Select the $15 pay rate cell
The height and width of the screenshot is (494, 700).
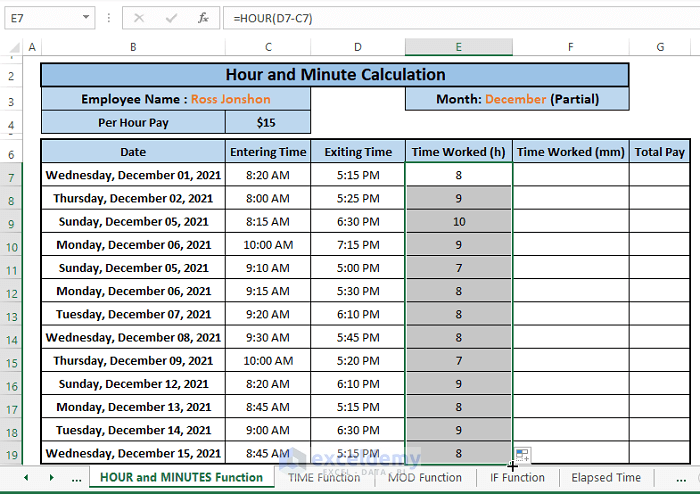(x=268, y=123)
